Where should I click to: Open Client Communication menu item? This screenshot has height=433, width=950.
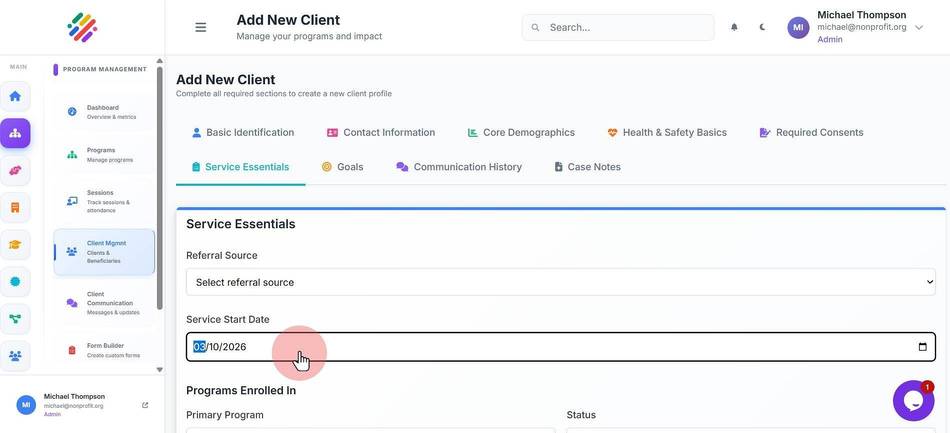coord(104,303)
